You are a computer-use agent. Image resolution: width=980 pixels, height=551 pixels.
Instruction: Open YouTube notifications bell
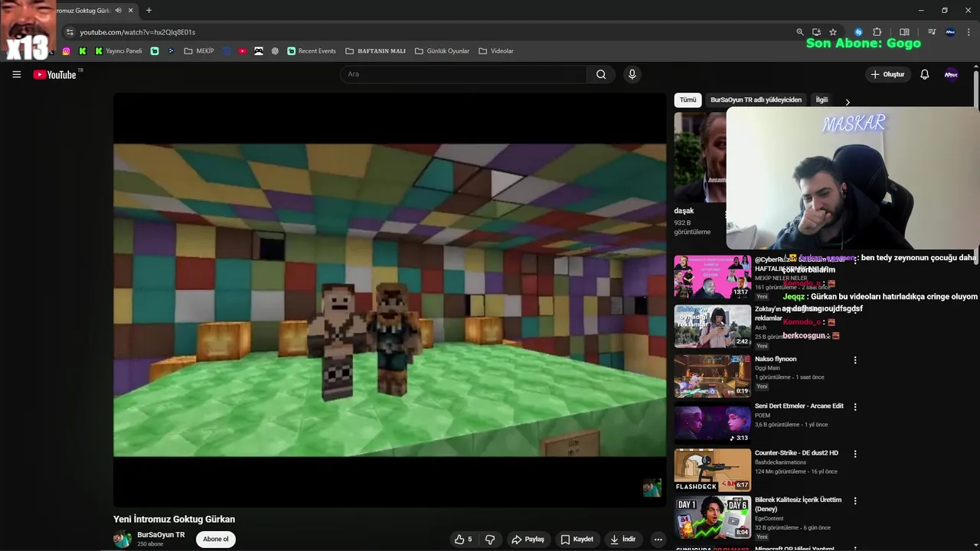[924, 74]
